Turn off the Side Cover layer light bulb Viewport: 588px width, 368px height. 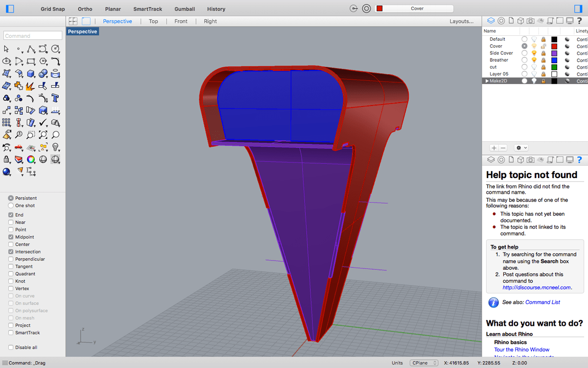(534, 53)
